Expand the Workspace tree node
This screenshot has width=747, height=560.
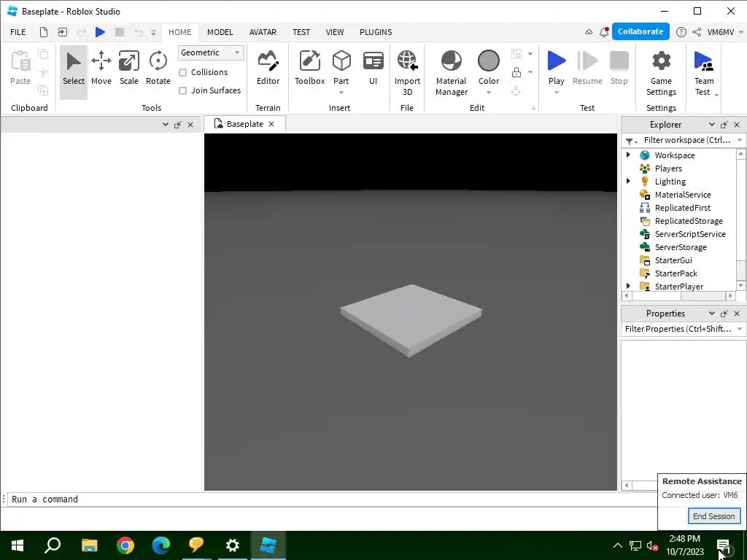click(628, 155)
